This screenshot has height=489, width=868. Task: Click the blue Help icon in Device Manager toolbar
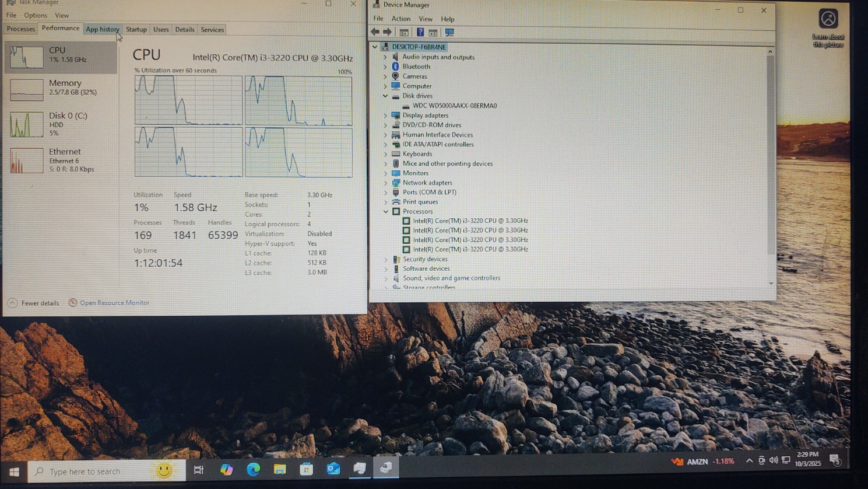pyautogui.click(x=420, y=33)
